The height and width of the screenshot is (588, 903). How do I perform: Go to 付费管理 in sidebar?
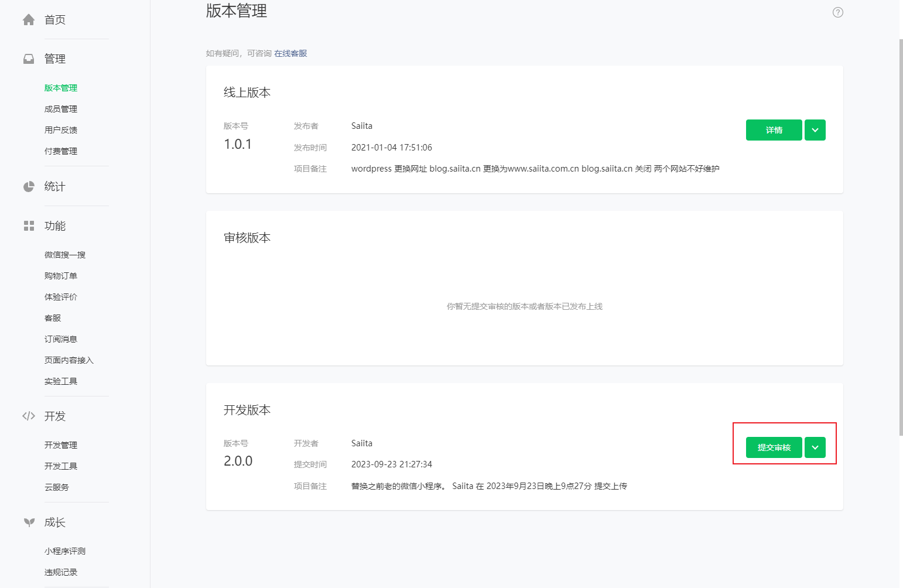pos(61,151)
